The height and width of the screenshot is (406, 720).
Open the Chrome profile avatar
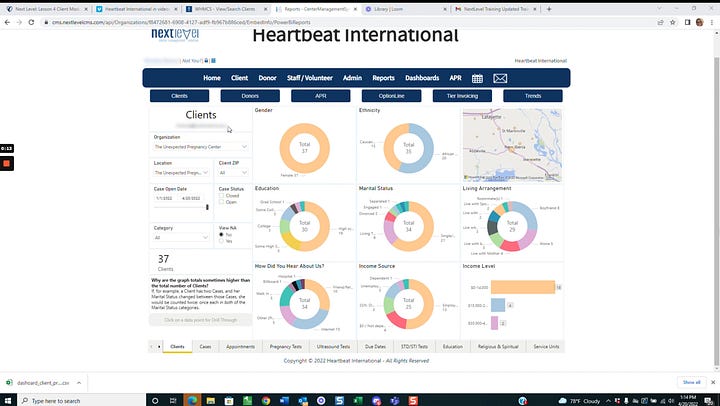coord(699,22)
